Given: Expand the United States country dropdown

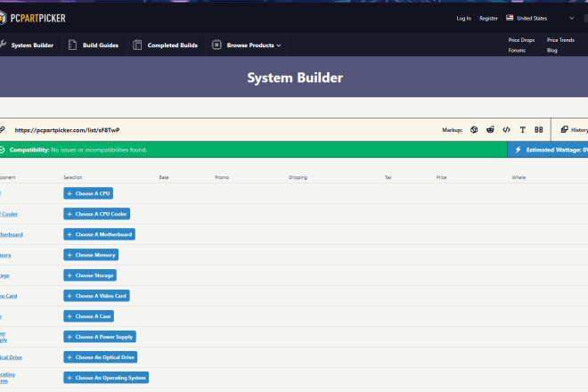Looking at the screenshot, I should (540, 18).
